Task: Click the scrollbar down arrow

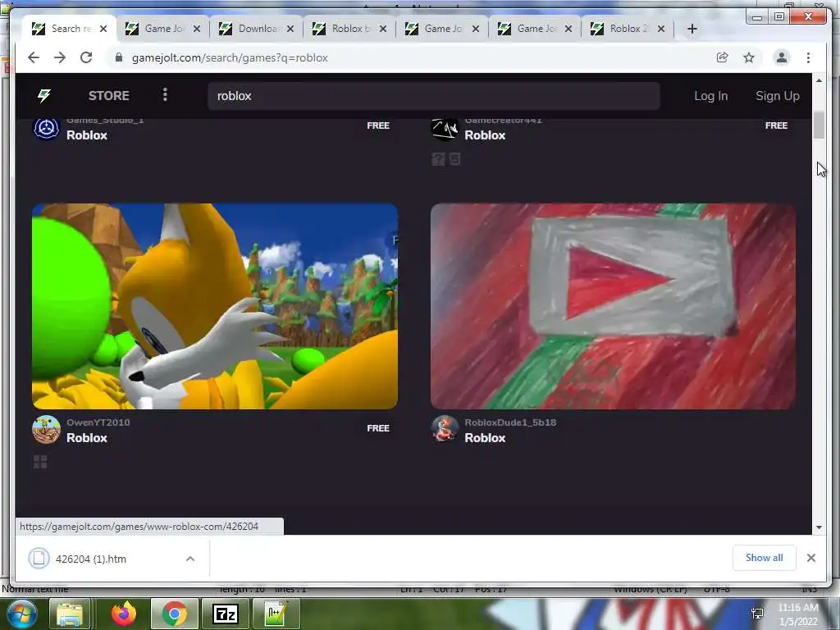Action: coord(819,527)
